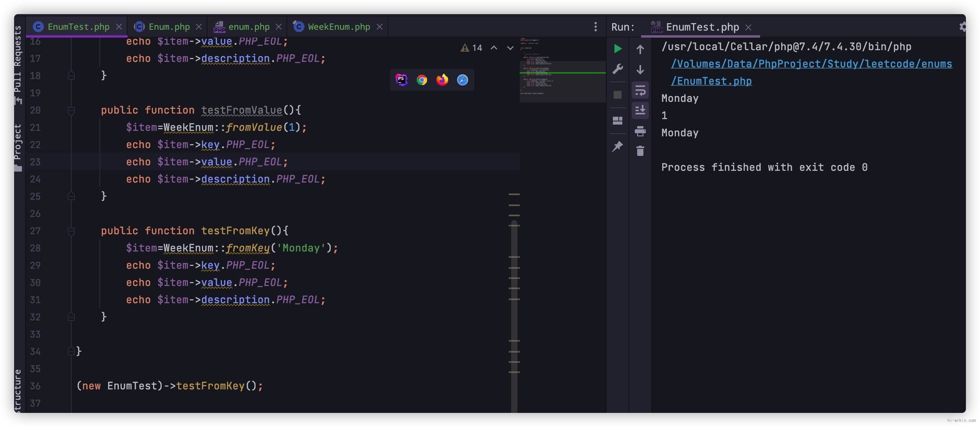Screen dimensions: 980x427
Task: Click line number 23 in the gutter
Action: [x=35, y=162]
